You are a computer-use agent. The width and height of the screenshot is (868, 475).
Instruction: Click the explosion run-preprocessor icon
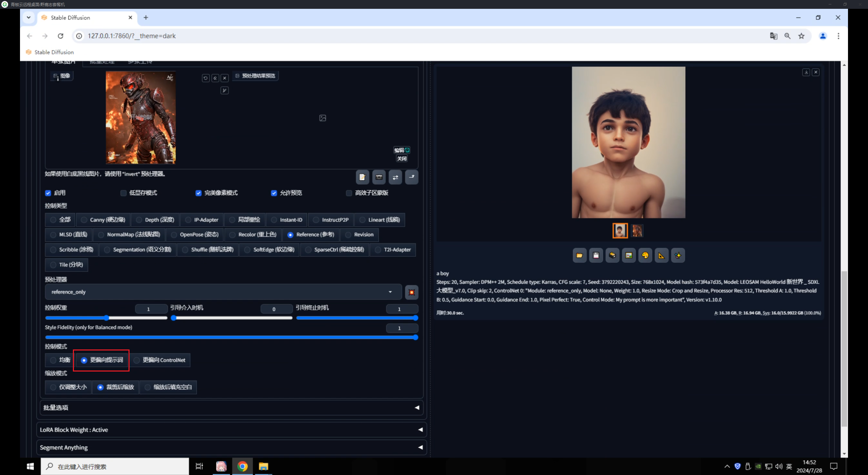412,292
